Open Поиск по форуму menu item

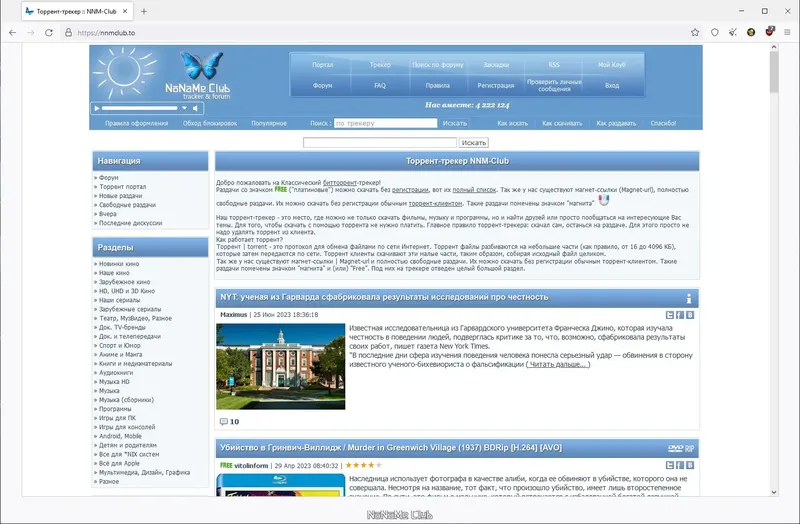438,65
